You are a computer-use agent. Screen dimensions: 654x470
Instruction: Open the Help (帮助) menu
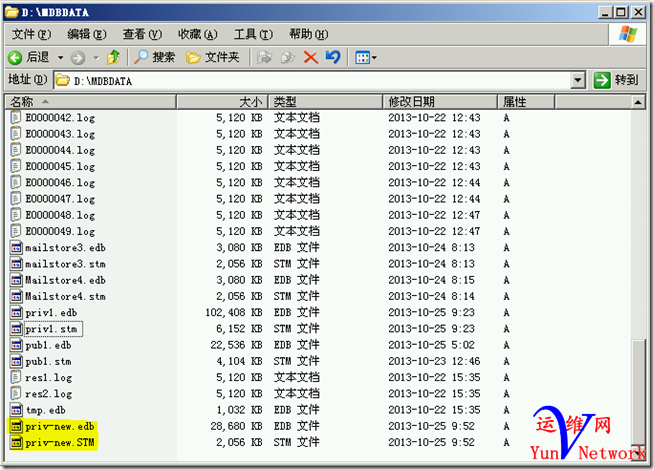[x=309, y=34]
